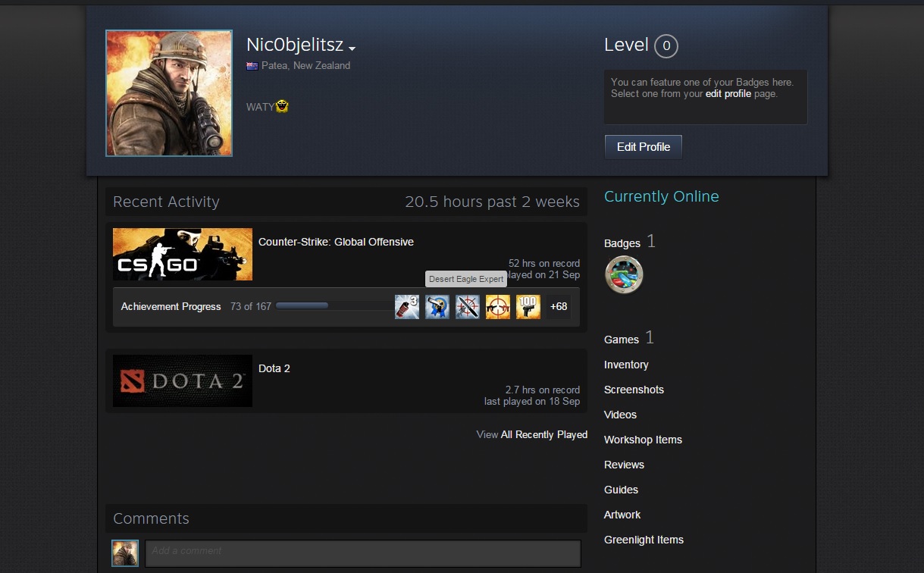
Task: Open the Workshop Items link
Action: tap(643, 440)
